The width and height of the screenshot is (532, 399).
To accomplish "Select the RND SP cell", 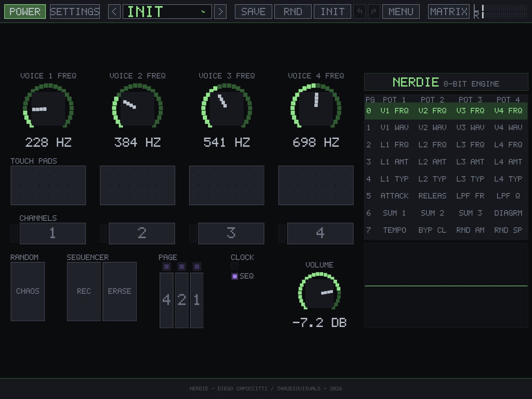I will 508,230.
